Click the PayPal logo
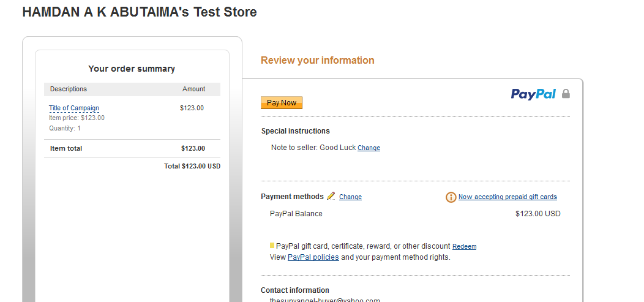Viewport: 644px width, 302px height. click(533, 94)
